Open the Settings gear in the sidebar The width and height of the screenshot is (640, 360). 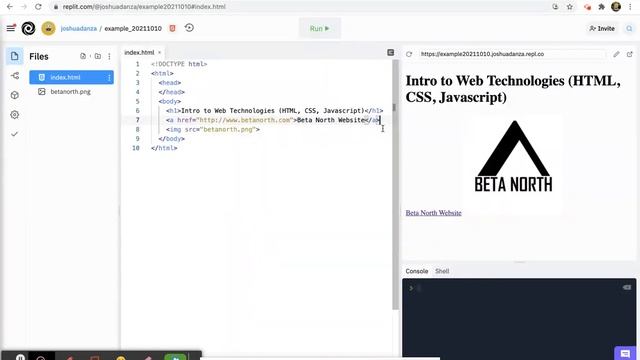point(15,115)
